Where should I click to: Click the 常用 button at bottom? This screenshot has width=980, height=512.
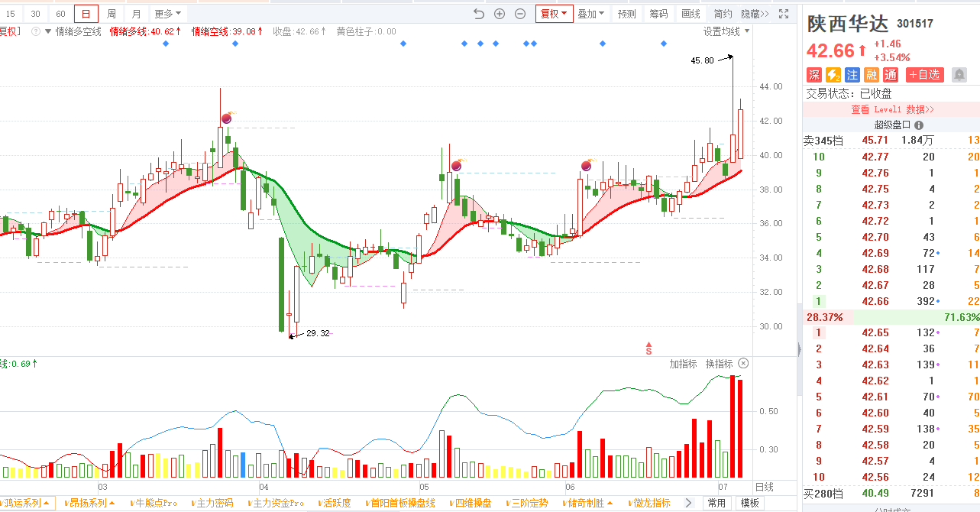pos(716,503)
